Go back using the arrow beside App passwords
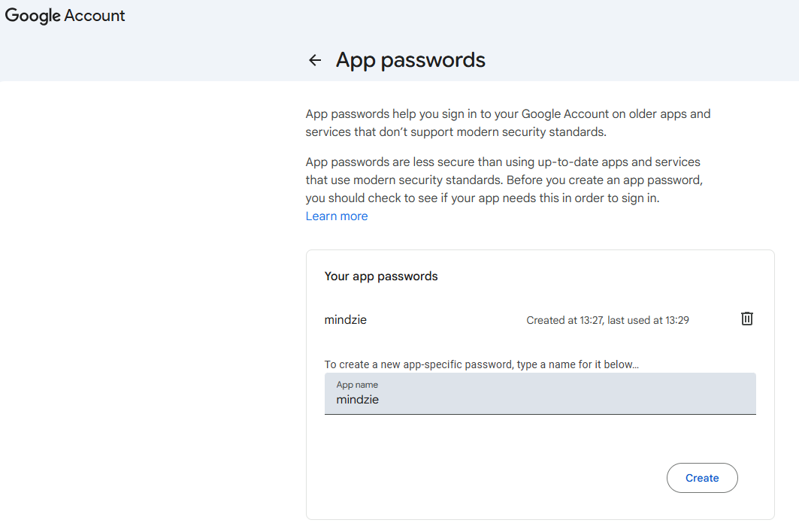This screenshot has height=532, width=799. tap(315, 60)
